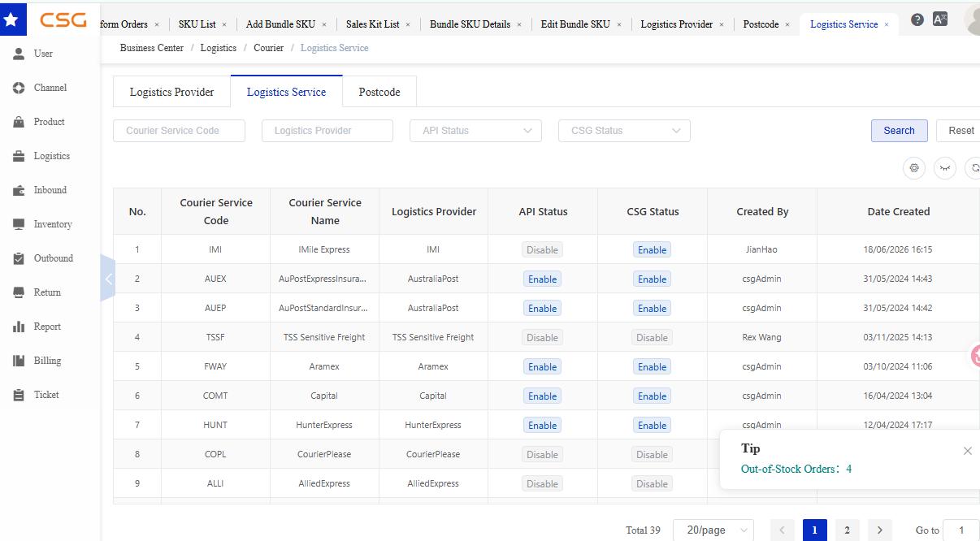Click the Courier Service Code input
Screen dimensions: 980x541
(179, 131)
